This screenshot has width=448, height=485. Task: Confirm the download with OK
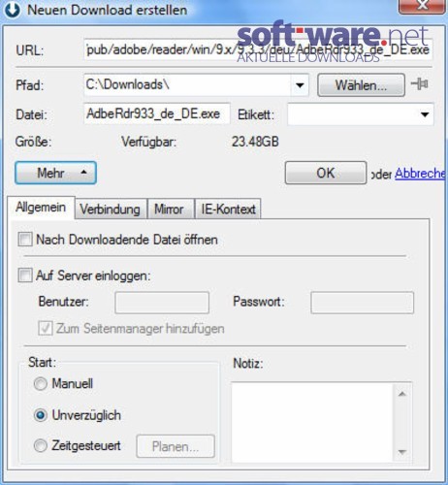click(326, 173)
